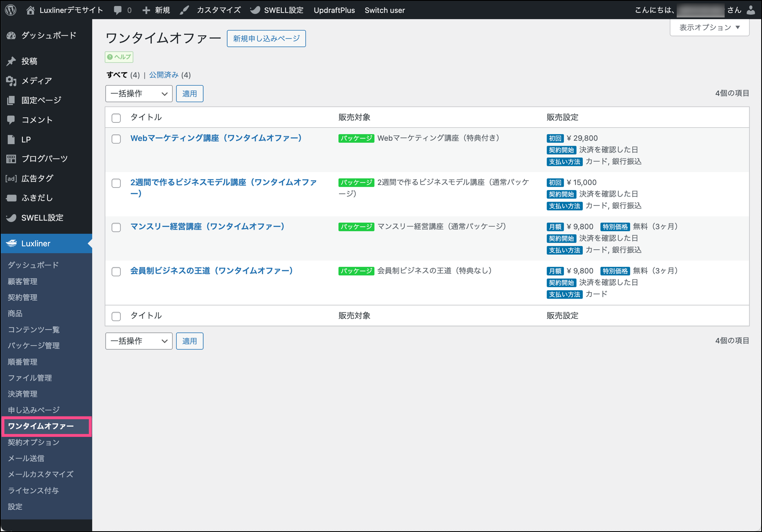Click the ブログパーツ icon in sidebar

[x=11, y=159]
